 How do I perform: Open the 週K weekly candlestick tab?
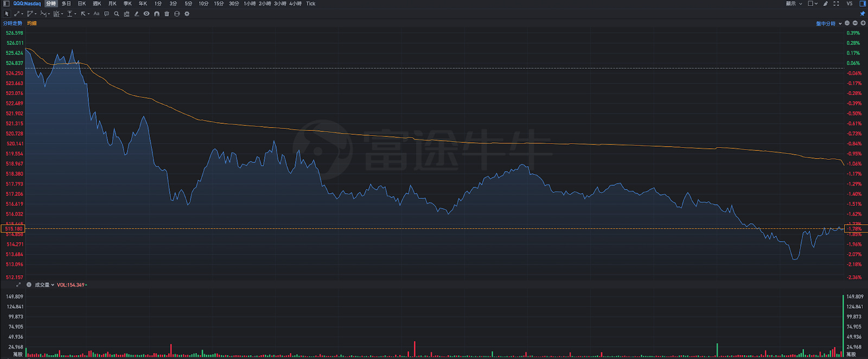[x=97, y=3]
